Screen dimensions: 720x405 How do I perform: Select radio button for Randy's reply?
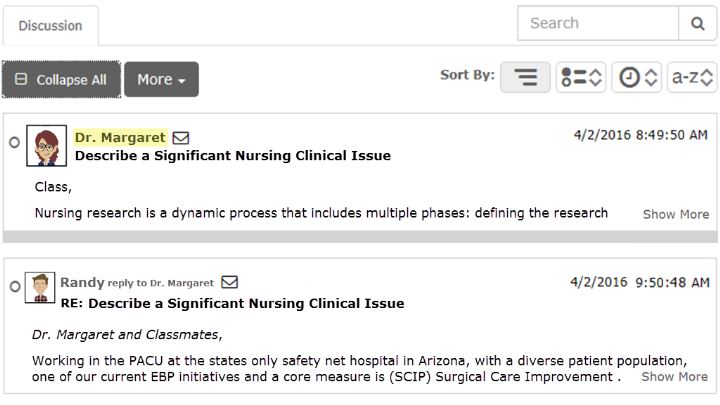[15, 287]
